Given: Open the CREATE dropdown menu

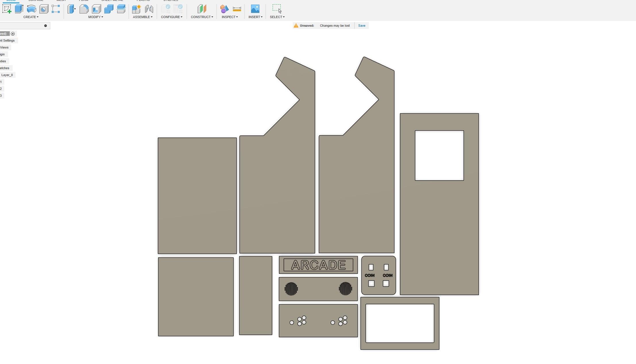Looking at the screenshot, I should [x=31, y=17].
